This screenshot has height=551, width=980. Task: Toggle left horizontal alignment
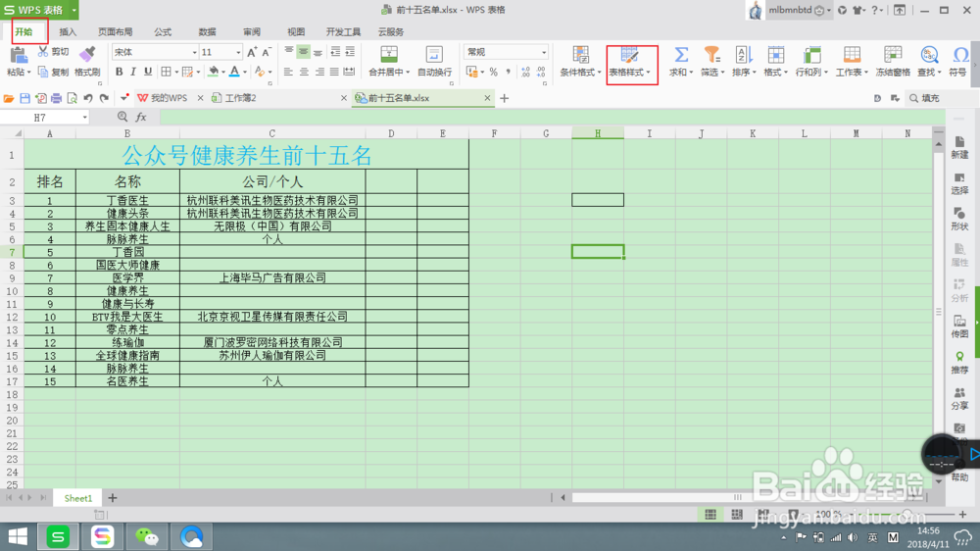(x=288, y=72)
